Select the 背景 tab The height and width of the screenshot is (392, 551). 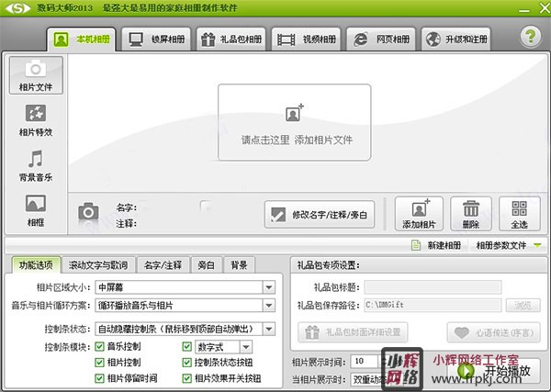pyautogui.click(x=239, y=264)
